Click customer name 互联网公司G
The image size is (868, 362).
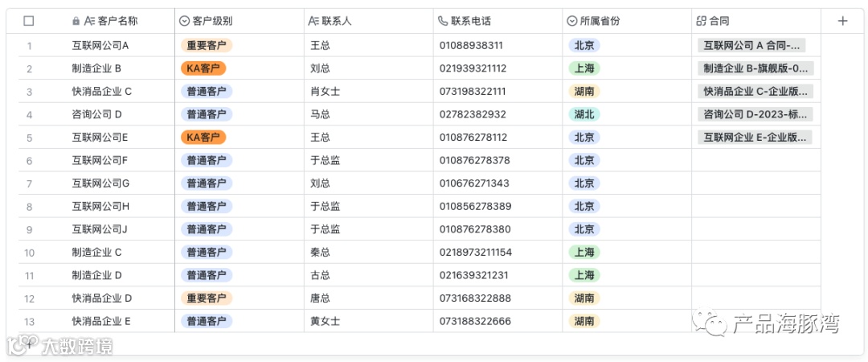100,183
